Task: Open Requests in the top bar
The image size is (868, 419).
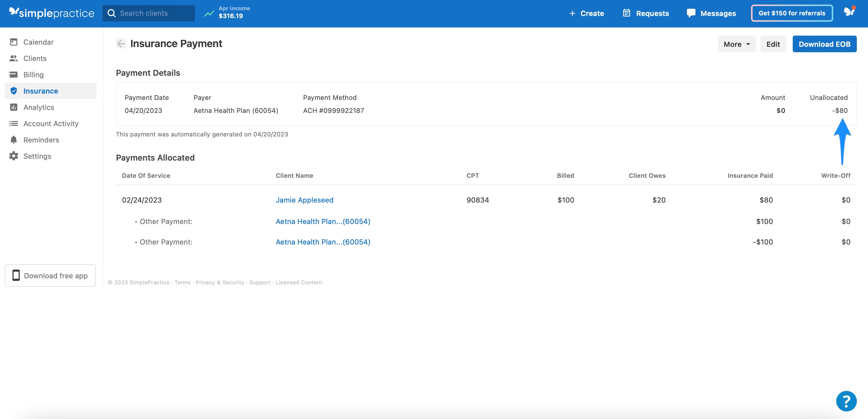Action: coord(646,14)
